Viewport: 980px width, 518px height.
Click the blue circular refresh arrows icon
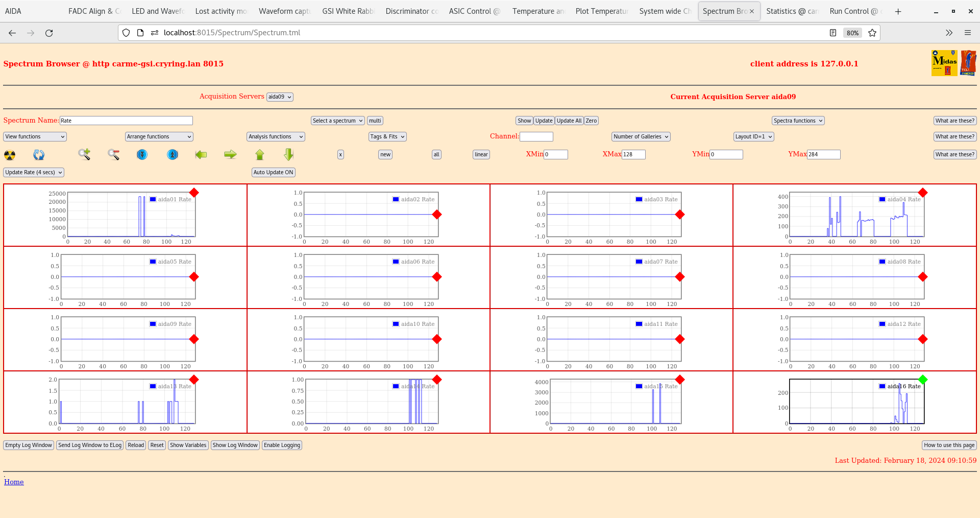tap(39, 155)
